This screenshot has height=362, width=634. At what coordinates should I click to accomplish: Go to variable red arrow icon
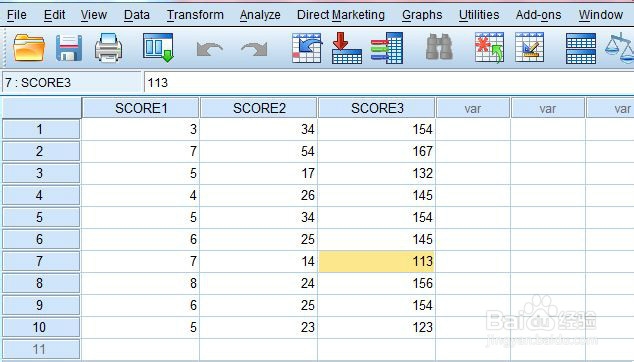coord(347,48)
